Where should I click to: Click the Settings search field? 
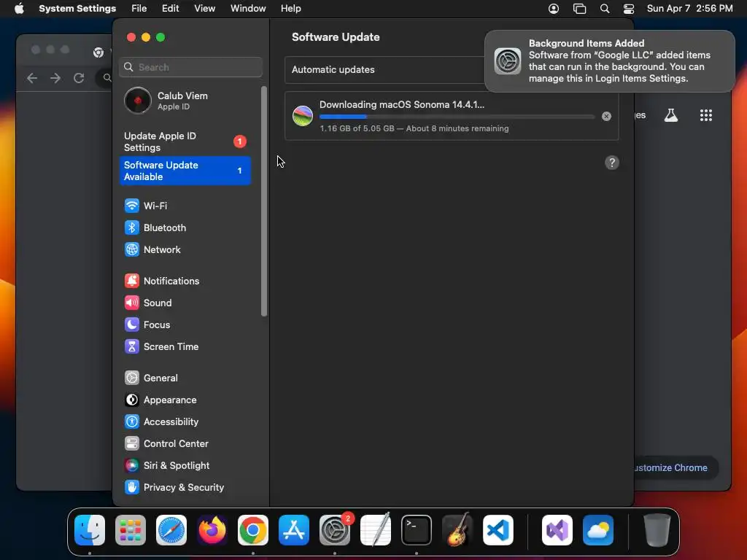(190, 67)
